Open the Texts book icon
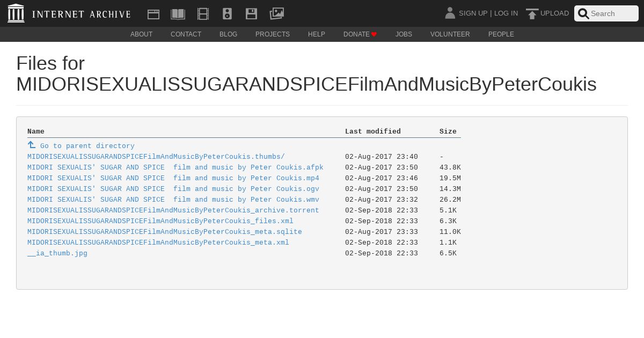This screenshot has width=644, height=338. pos(178,14)
